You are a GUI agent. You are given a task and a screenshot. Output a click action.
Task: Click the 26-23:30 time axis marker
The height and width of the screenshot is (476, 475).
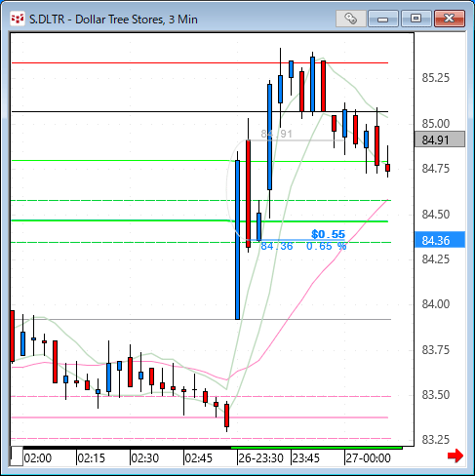[x=260, y=458]
